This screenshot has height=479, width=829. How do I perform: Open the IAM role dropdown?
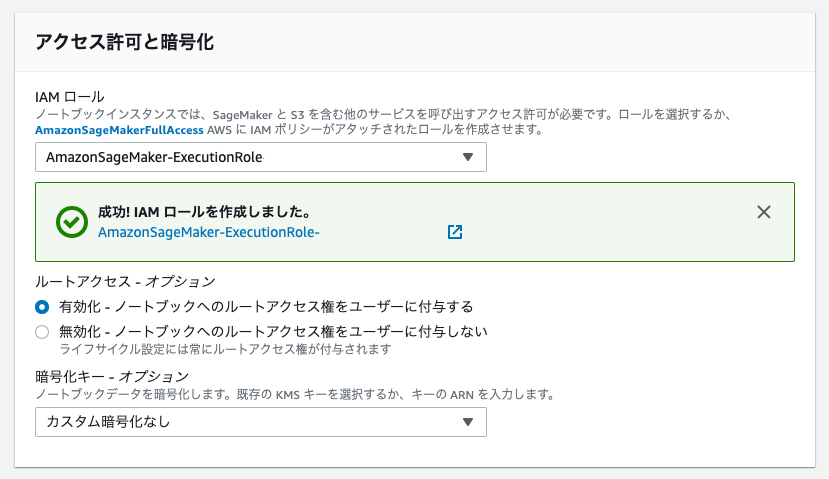click(261, 157)
